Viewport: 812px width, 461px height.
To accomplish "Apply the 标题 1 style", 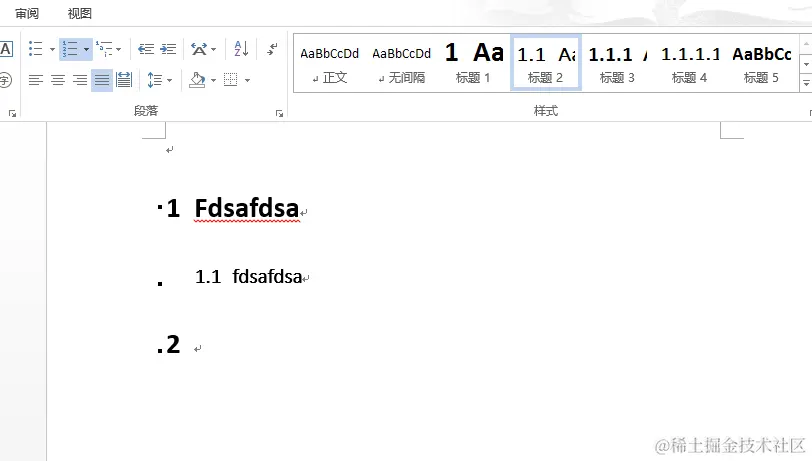I will click(473, 63).
